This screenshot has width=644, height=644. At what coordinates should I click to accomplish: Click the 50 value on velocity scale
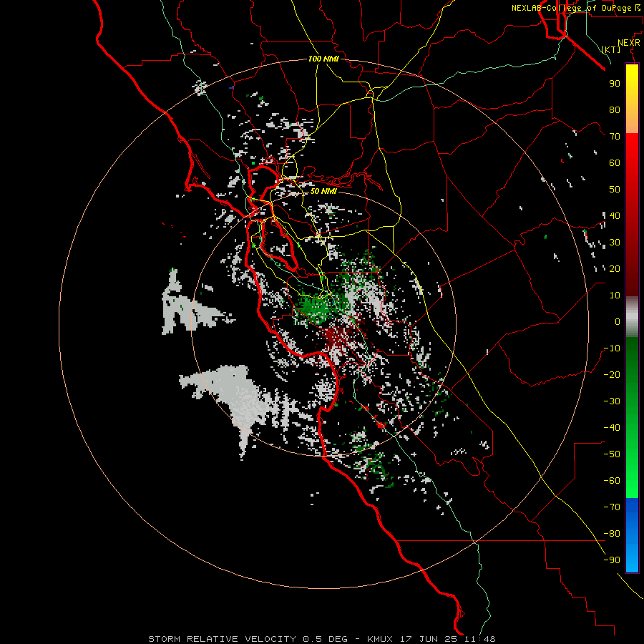(x=615, y=190)
